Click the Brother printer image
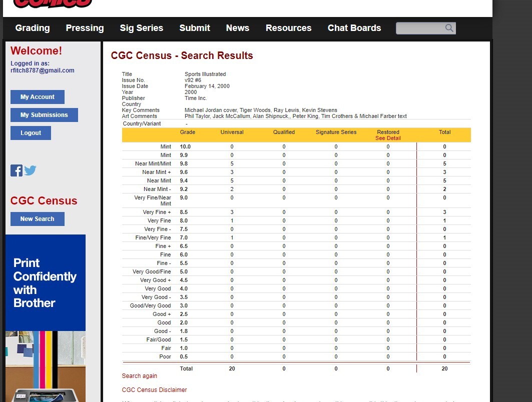Image resolution: width=532 pixels, height=402 pixels. (46, 366)
